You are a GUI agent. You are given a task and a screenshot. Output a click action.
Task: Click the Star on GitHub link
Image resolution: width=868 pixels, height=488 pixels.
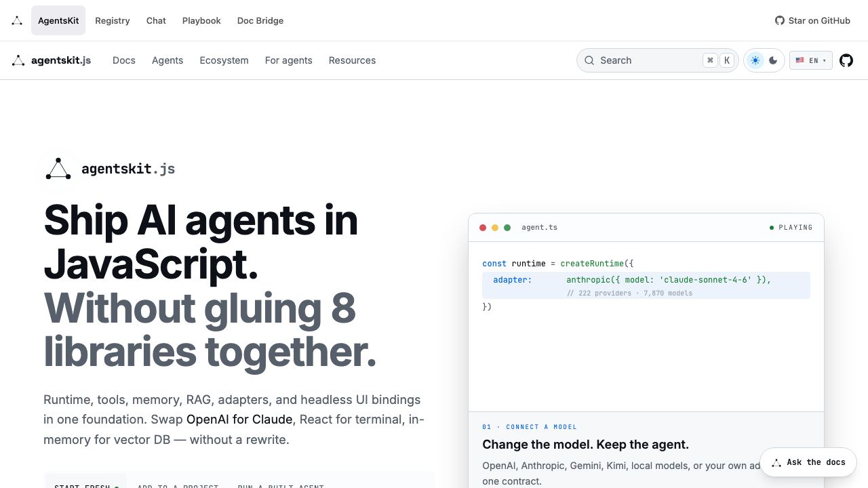tap(812, 20)
